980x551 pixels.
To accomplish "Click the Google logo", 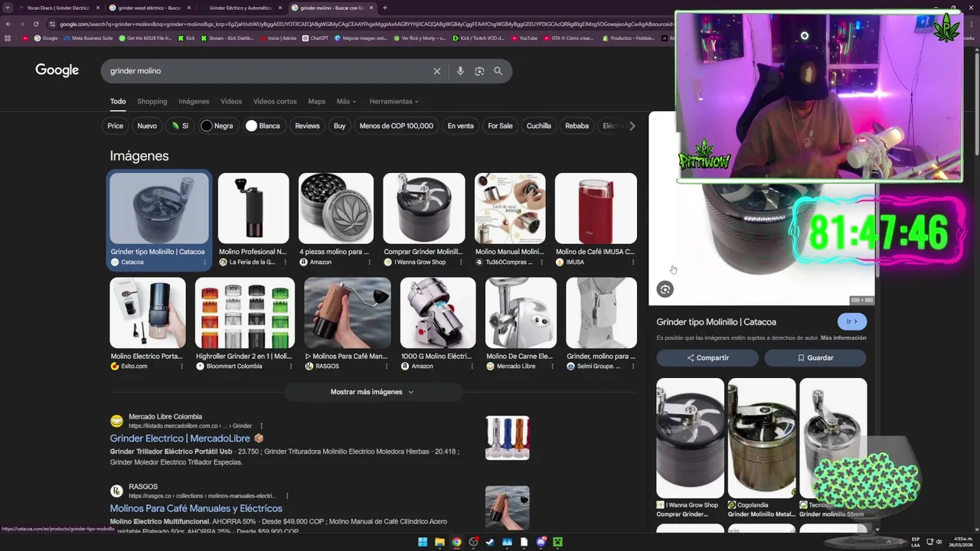I will pyautogui.click(x=57, y=70).
